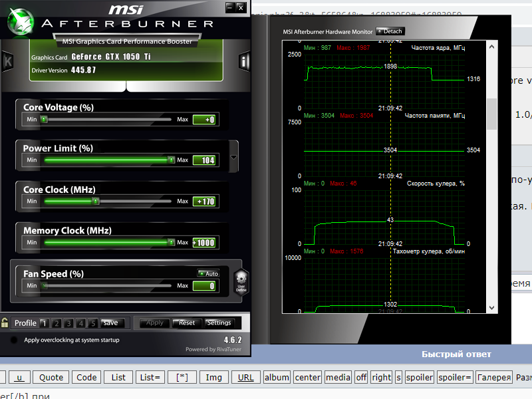Click the profile Save button
The image size is (532, 399).
[x=112, y=323]
